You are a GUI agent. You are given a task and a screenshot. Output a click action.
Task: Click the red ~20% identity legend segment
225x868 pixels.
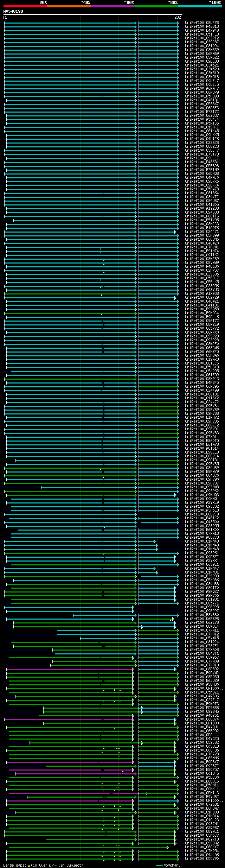[x=25, y=6]
